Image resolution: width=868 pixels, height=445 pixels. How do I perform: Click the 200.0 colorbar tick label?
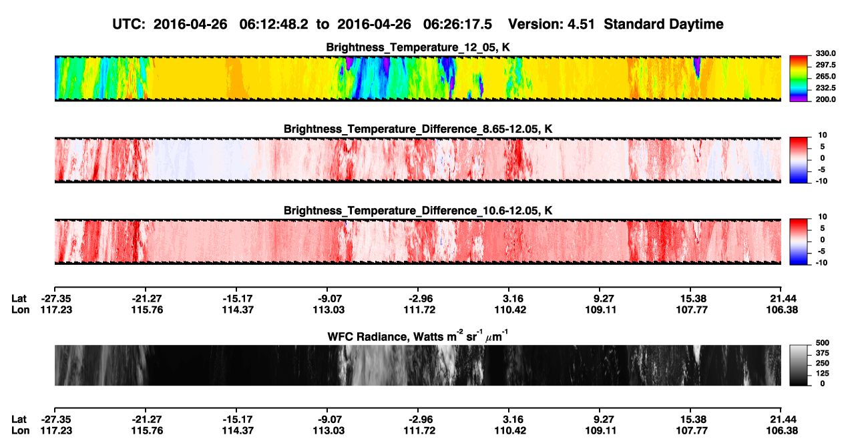click(825, 99)
